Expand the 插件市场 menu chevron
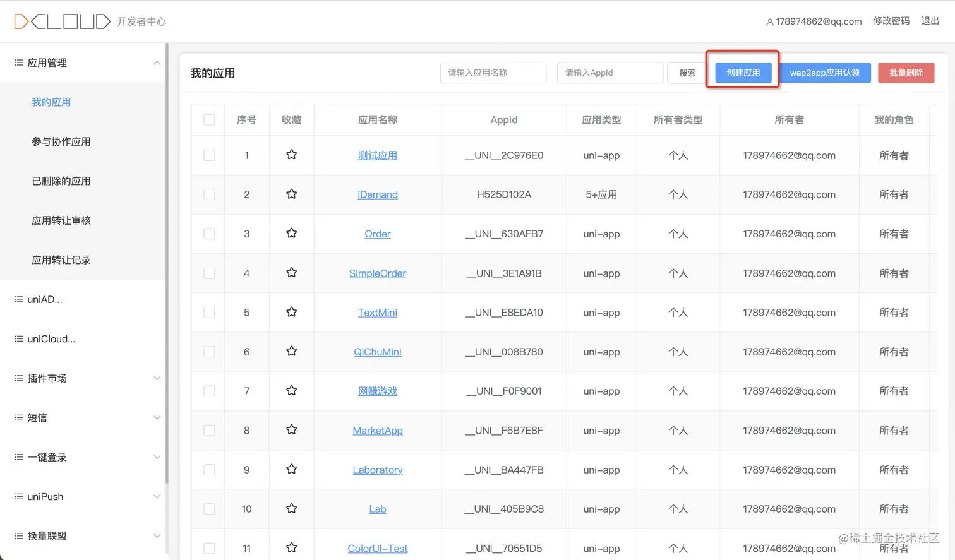The image size is (955, 560). (x=157, y=378)
